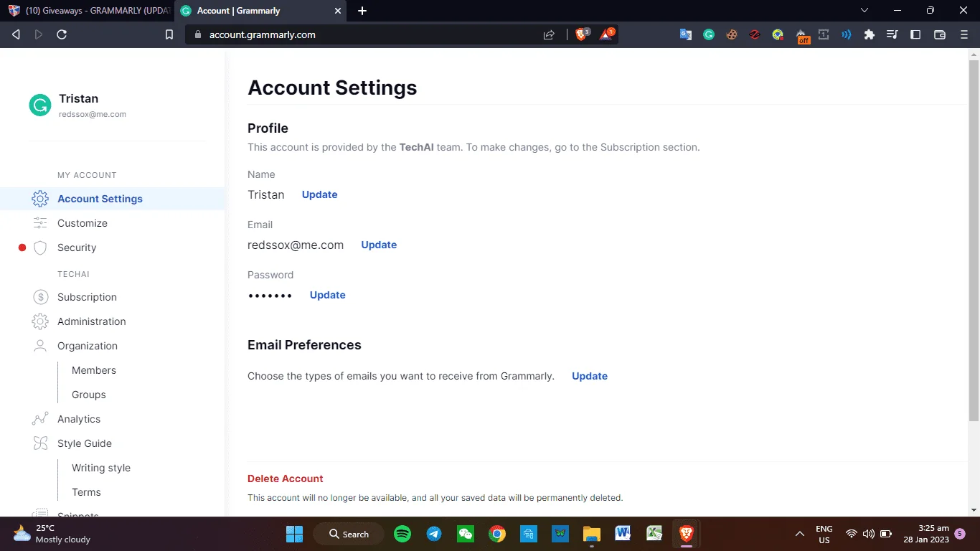This screenshot has height=551, width=980.
Task: Open the tab search dropdown arrow
Action: click(x=864, y=10)
